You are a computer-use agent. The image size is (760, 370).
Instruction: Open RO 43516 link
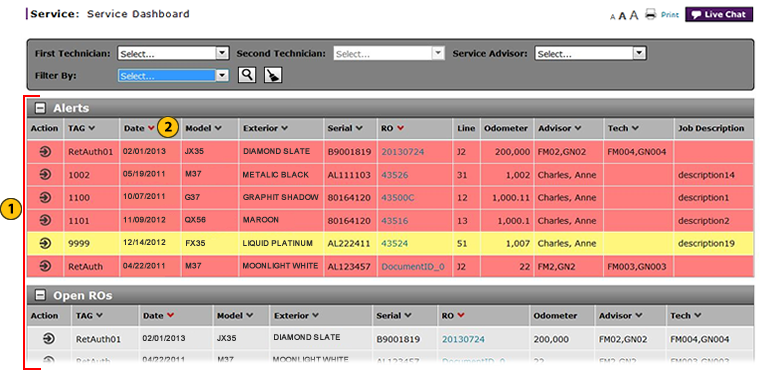395,221
